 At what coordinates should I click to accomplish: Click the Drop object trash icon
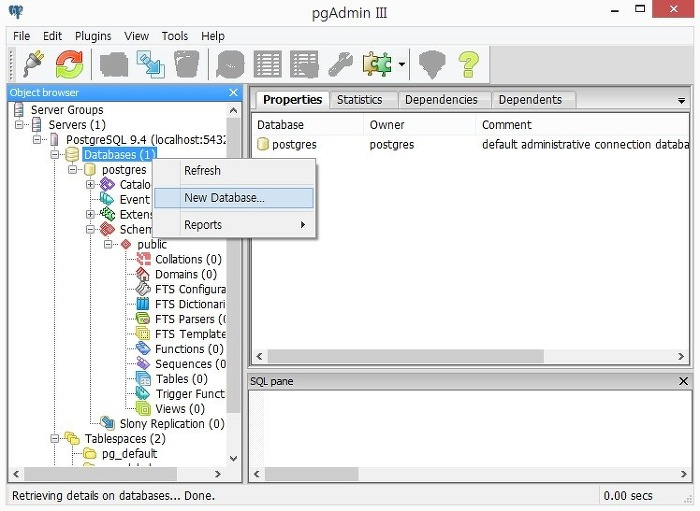pos(186,64)
